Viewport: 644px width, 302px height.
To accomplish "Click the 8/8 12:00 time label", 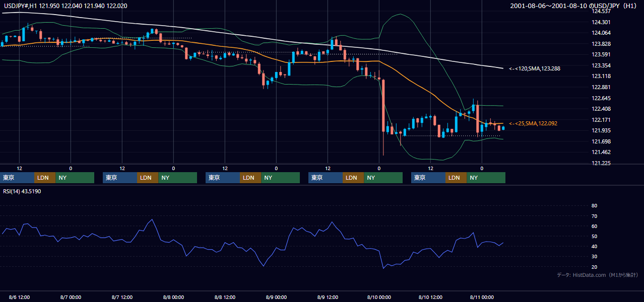I will point(225,297).
